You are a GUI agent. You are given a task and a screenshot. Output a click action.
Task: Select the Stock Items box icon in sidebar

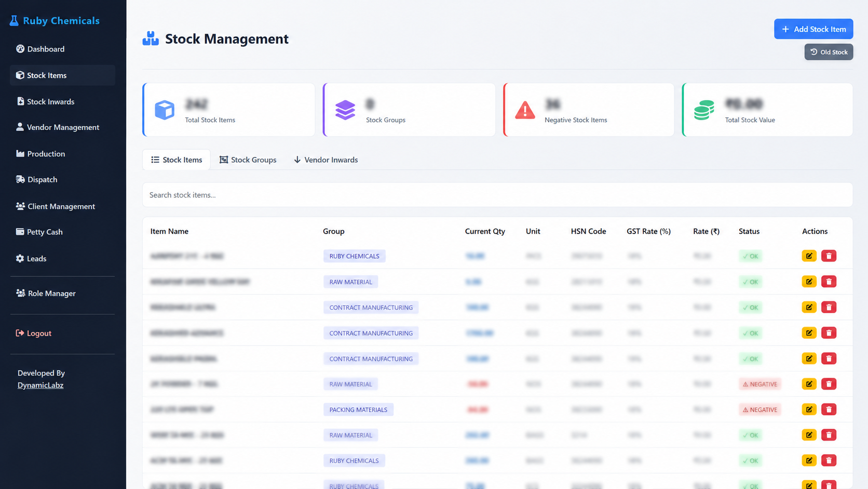(20, 75)
